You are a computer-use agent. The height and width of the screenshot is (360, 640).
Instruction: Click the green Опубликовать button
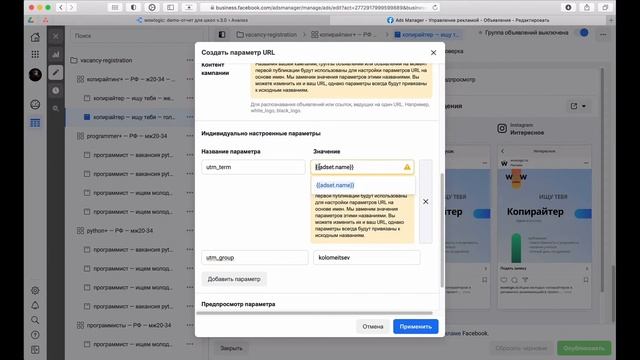(x=584, y=348)
